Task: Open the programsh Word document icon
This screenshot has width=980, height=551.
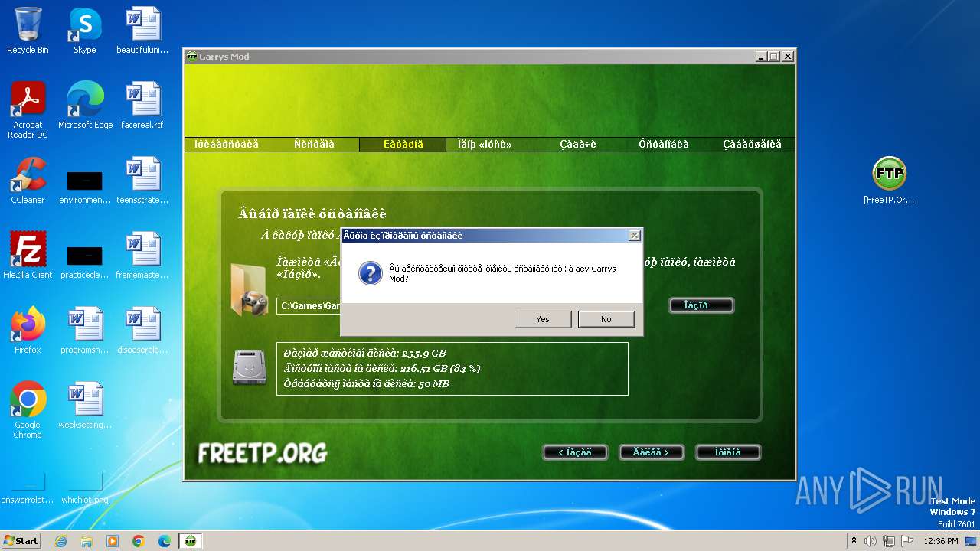Action: pyautogui.click(x=85, y=331)
